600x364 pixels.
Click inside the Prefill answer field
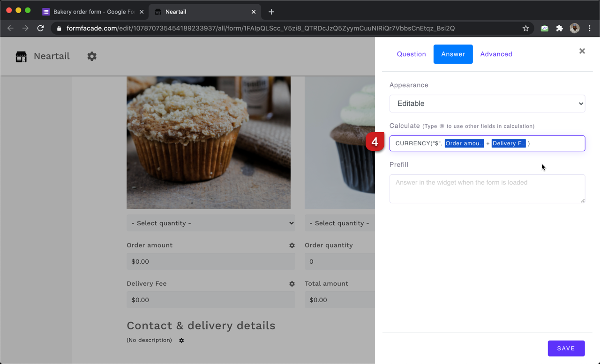pyautogui.click(x=487, y=188)
